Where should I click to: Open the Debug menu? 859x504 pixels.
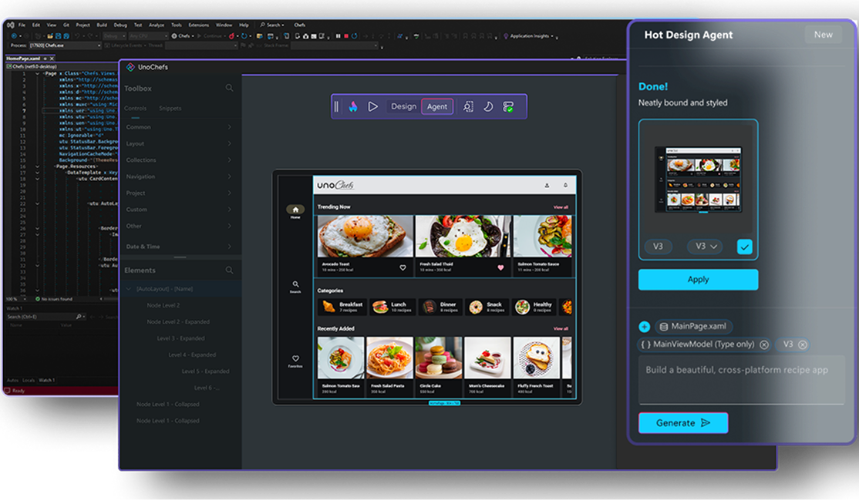click(x=120, y=25)
